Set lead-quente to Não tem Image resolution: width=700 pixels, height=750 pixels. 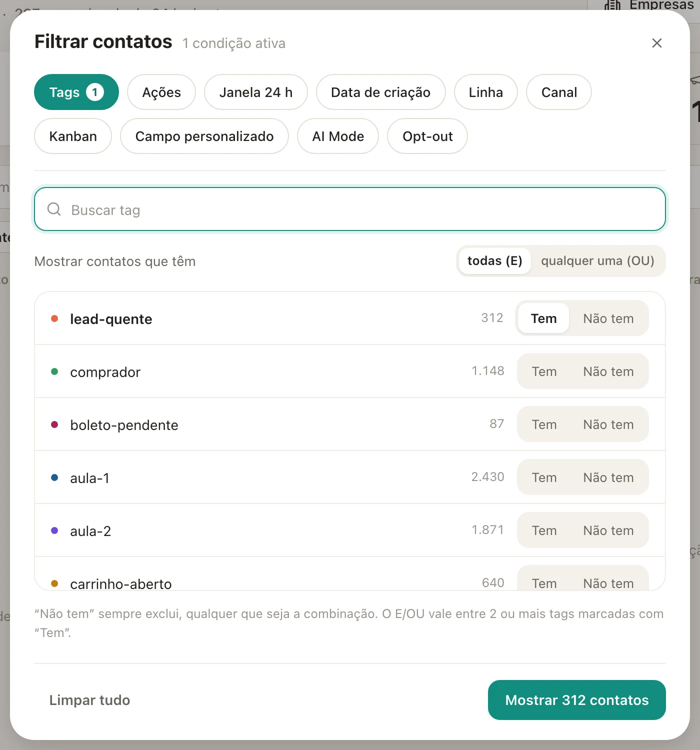tap(608, 318)
